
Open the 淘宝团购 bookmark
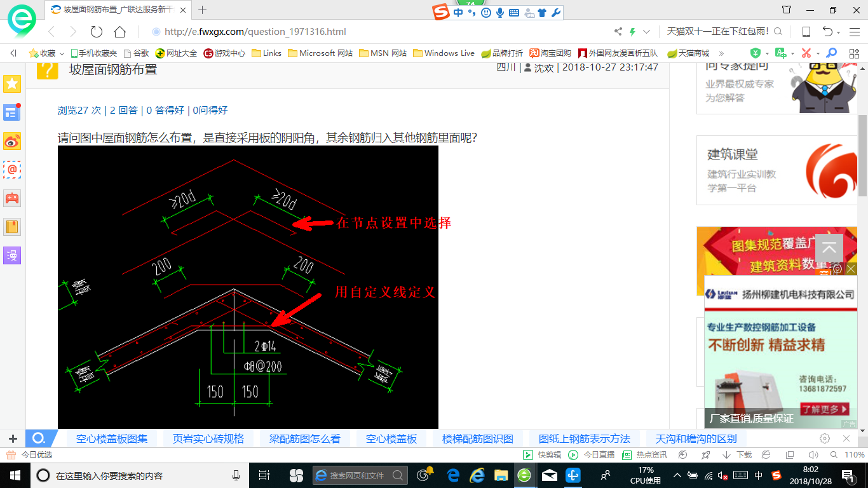(x=550, y=53)
